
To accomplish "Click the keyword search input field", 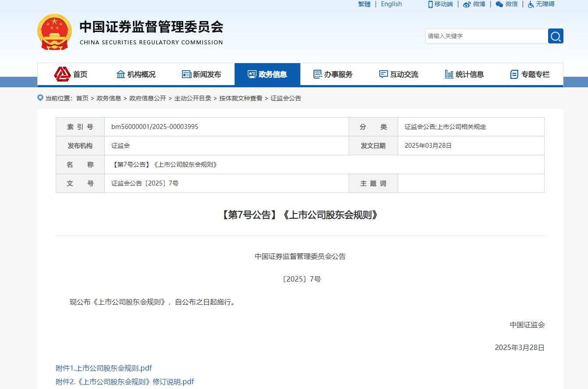I will [x=486, y=36].
